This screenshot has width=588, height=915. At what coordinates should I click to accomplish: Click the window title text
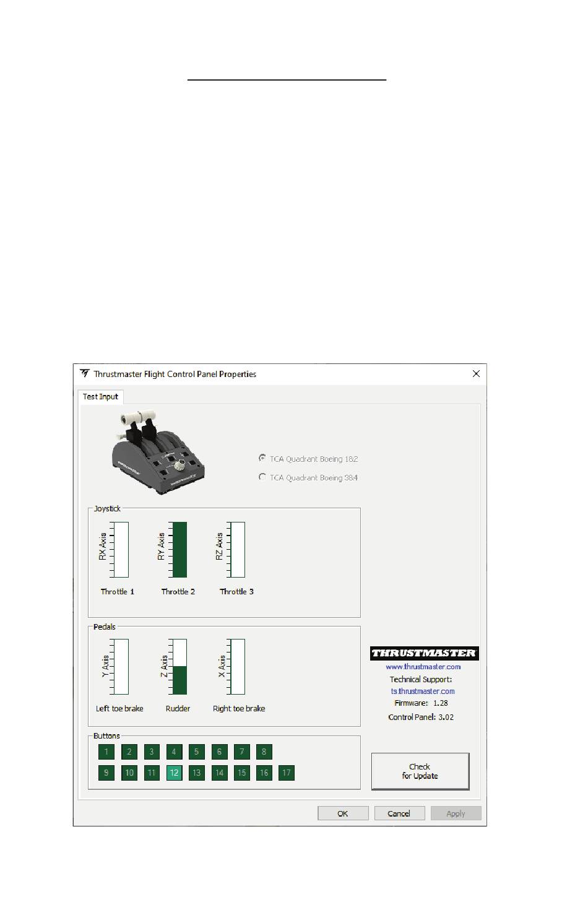click(x=175, y=374)
